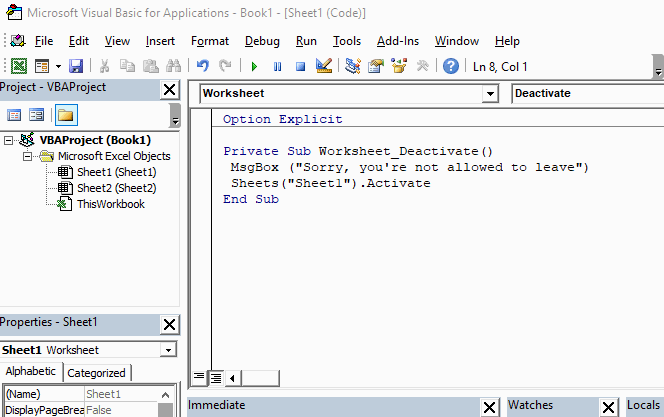Click the Break pause icon
The image size is (664, 417).
[277, 66]
